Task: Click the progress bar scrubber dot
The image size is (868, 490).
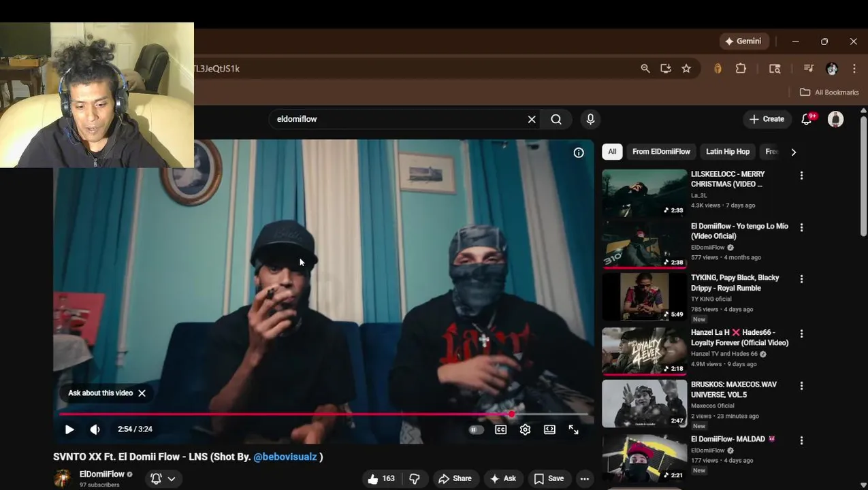Action: pos(511,414)
